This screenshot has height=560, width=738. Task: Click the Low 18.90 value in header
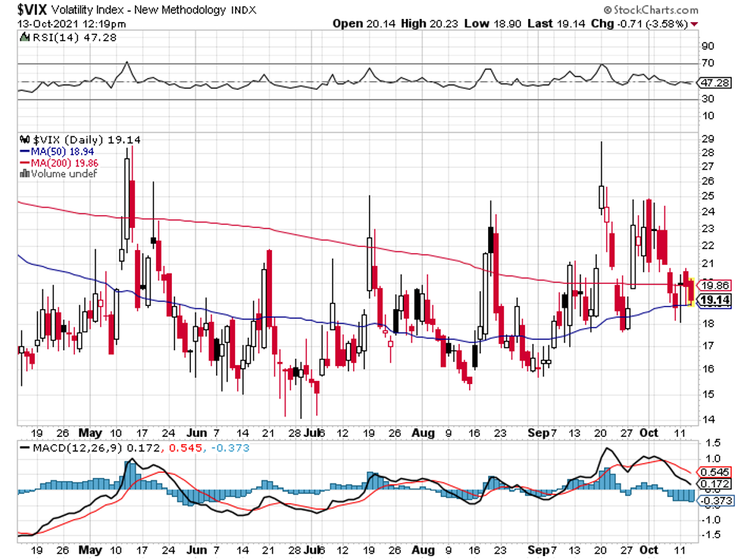point(493,24)
